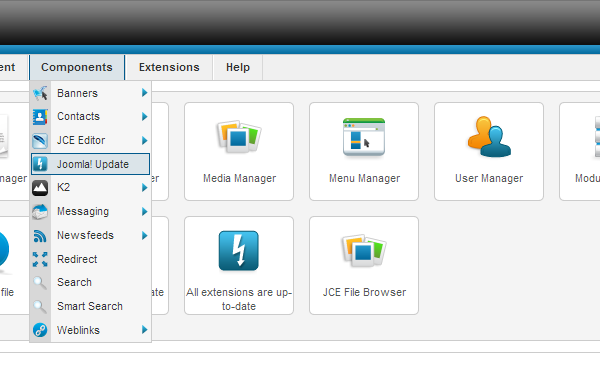Choose Weblinks in the Components menu
The height and width of the screenshot is (389, 600).
90,330
